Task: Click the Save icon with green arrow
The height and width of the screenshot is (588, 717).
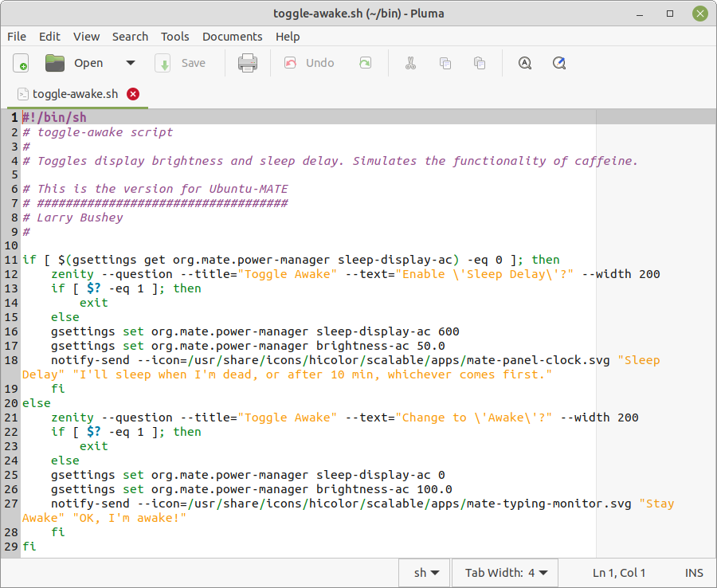Action: 163,63
